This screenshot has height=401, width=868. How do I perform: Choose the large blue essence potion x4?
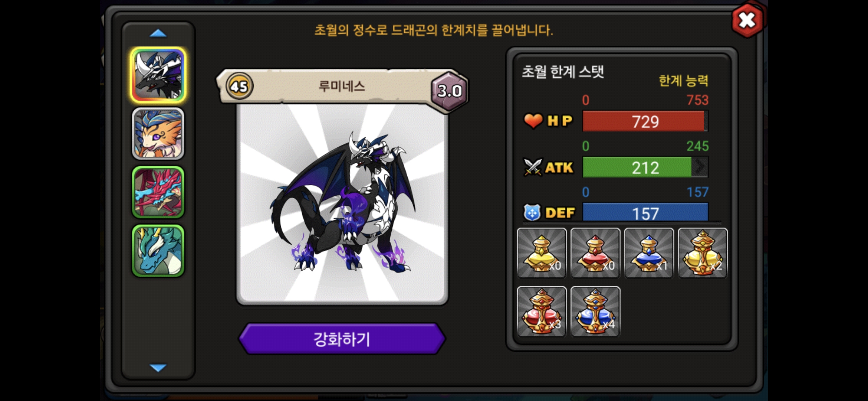595,312
